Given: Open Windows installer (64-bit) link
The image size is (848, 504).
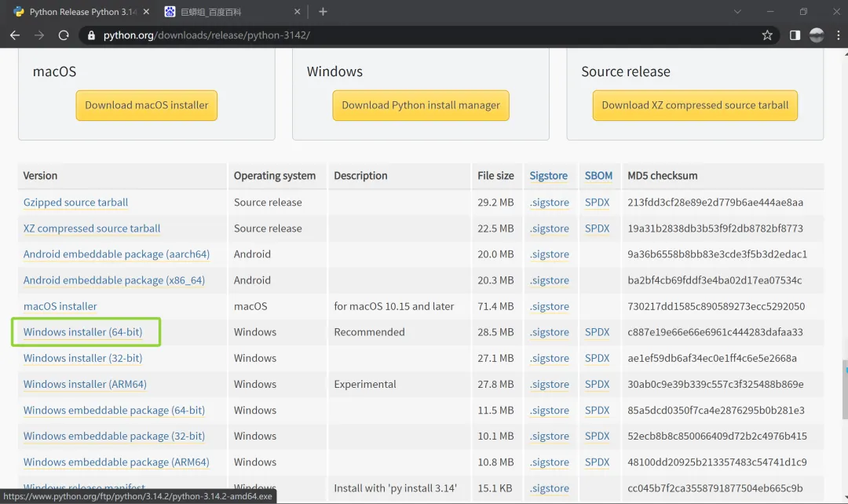Looking at the screenshot, I should tap(82, 332).
